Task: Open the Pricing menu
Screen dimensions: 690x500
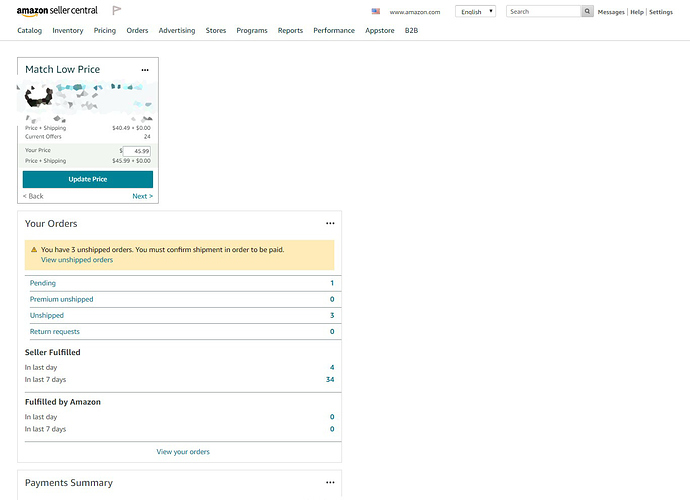Action: coord(105,30)
